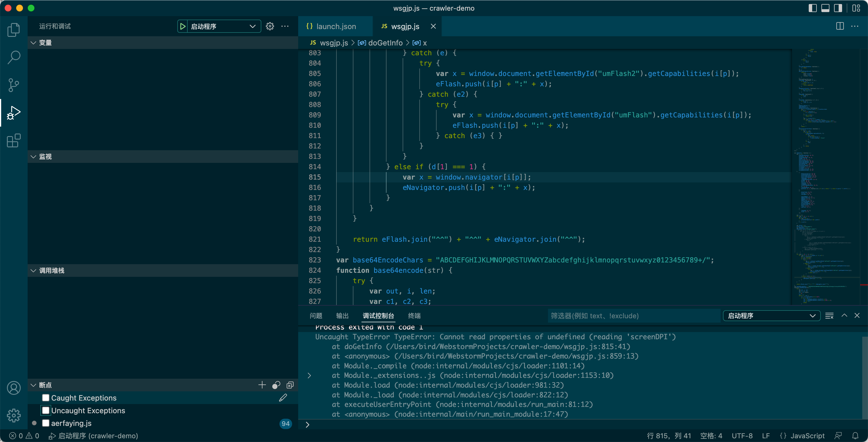
Task: Click the UTF-8 encoding status item
Action: tap(742, 436)
